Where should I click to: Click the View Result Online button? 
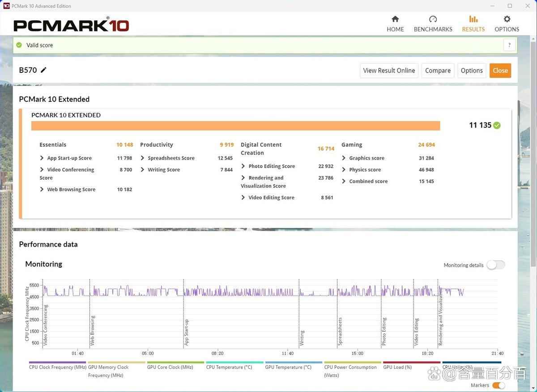click(x=389, y=71)
